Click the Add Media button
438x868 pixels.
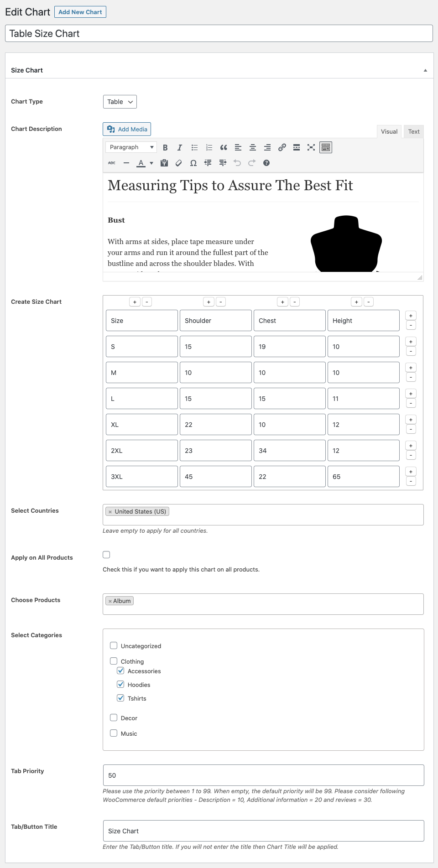(x=127, y=129)
